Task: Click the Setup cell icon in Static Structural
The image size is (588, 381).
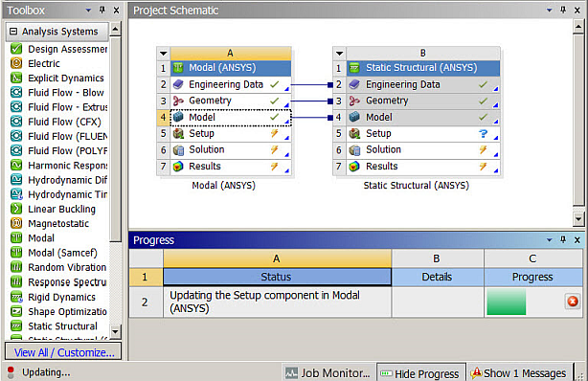Action: [354, 133]
